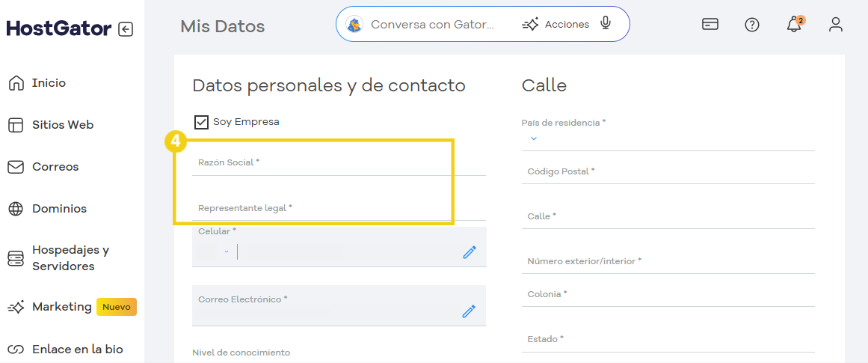Open Inicio home icon in sidebar
868x363 pixels.
click(16, 83)
